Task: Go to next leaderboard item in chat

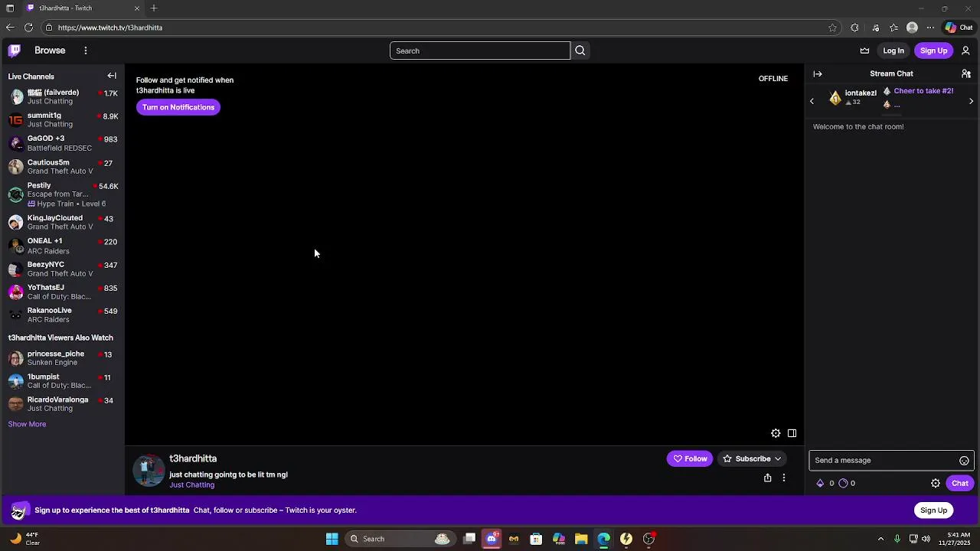Action: pyautogui.click(x=972, y=101)
